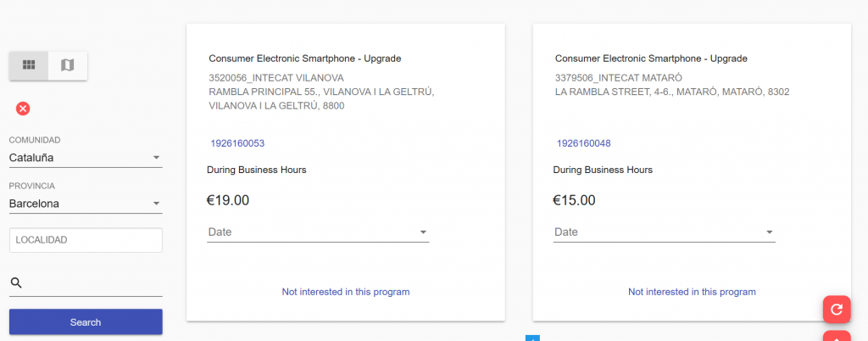Image resolution: width=868 pixels, height=341 pixels.
Task: Click Not interested link on Mataró card
Action: click(692, 292)
